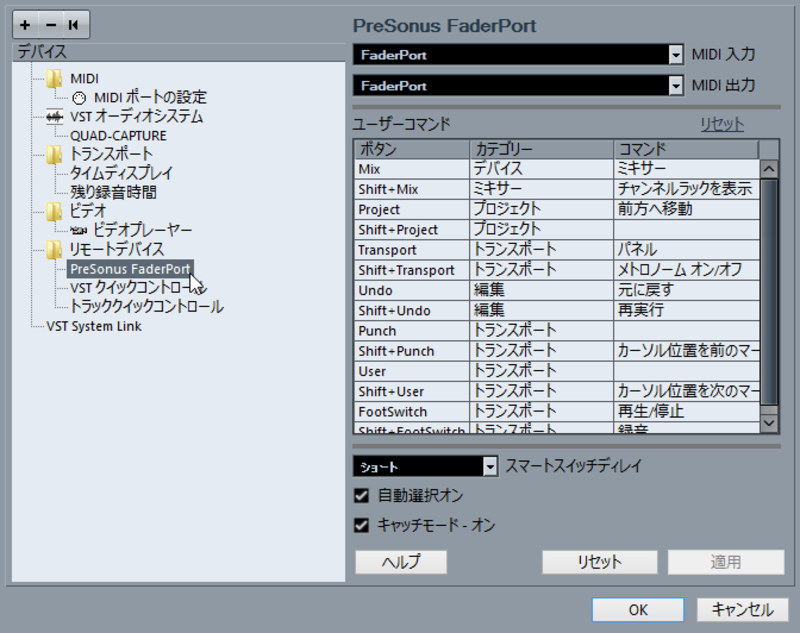Click the user command table scrollbar thumb
The height and width of the screenshot is (633, 800).
[x=769, y=292]
